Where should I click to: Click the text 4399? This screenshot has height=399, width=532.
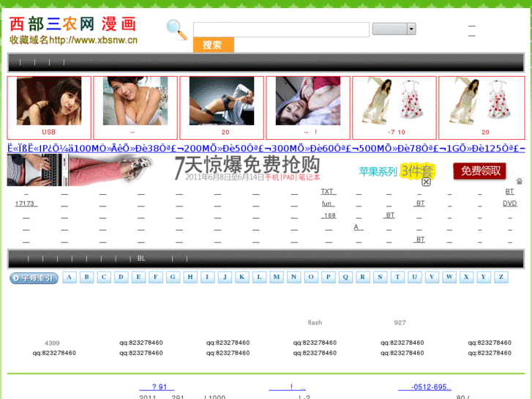coord(52,343)
